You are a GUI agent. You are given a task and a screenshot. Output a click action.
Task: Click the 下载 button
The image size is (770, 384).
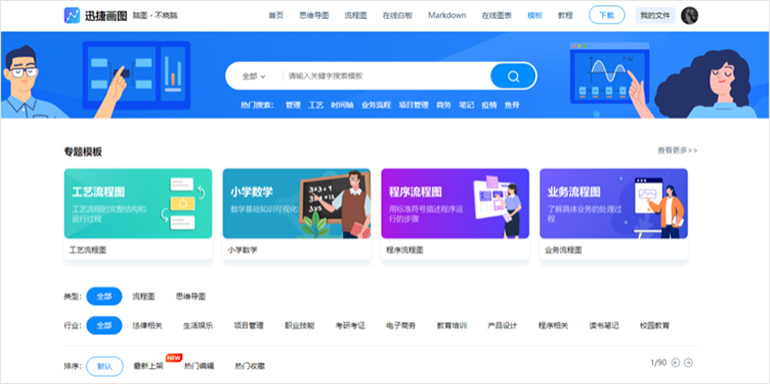607,15
